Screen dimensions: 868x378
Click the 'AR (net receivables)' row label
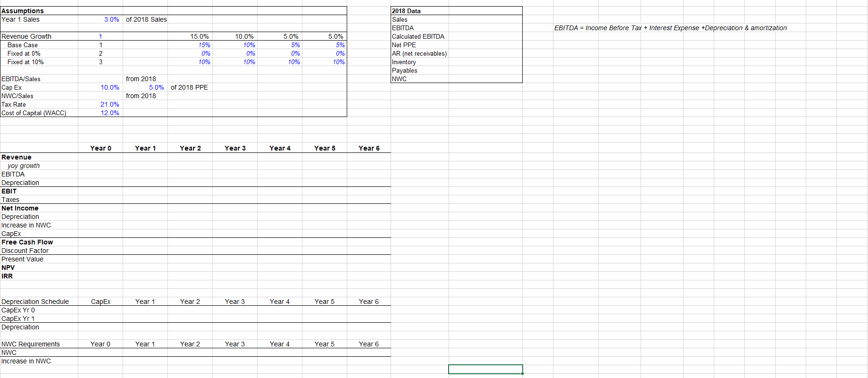[x=419, y=53]
